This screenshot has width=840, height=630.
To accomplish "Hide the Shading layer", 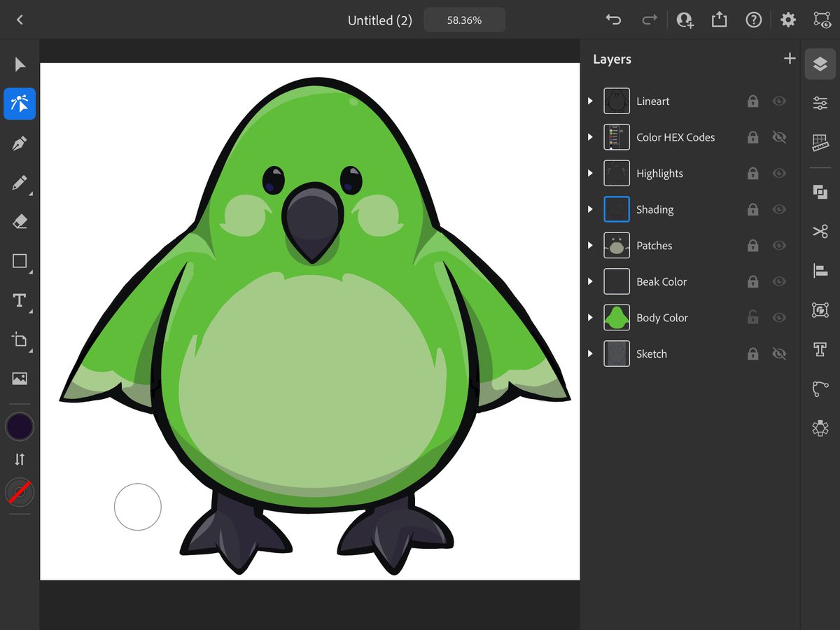I will point(779,209).
